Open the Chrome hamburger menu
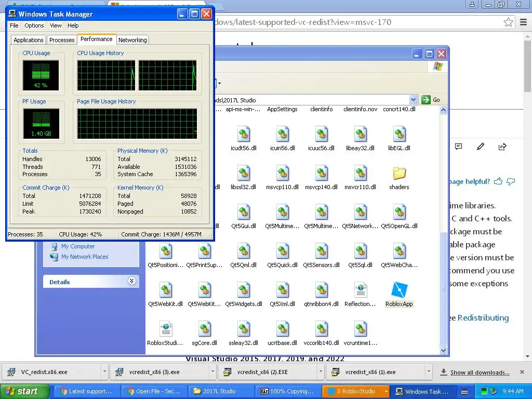 524,22
